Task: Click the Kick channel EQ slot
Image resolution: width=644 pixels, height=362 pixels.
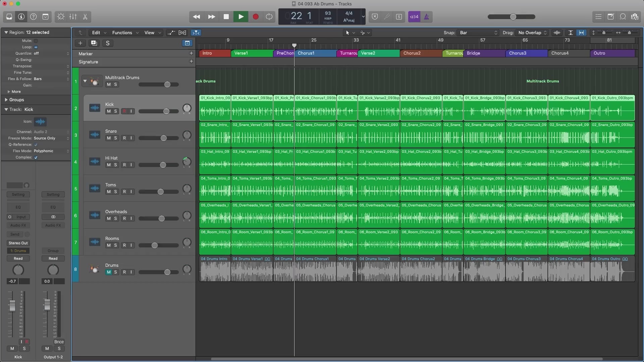Action: [18, 207]
